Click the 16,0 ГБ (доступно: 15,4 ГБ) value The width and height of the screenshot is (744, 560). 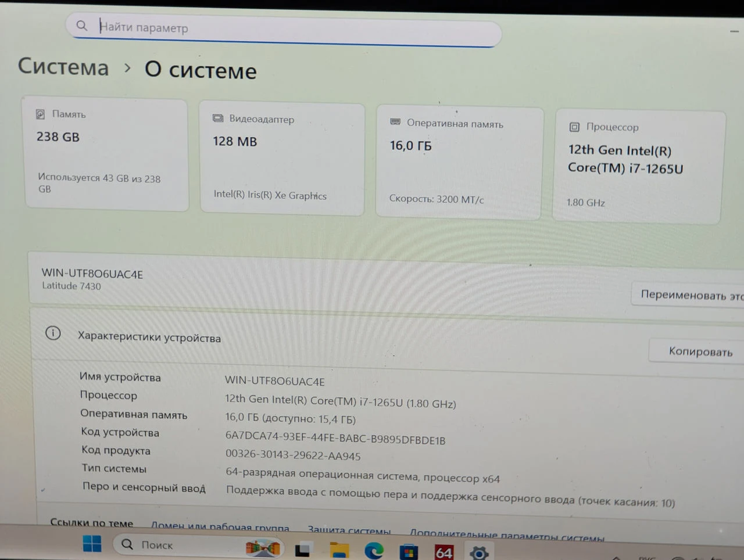(x=291, y=418)
